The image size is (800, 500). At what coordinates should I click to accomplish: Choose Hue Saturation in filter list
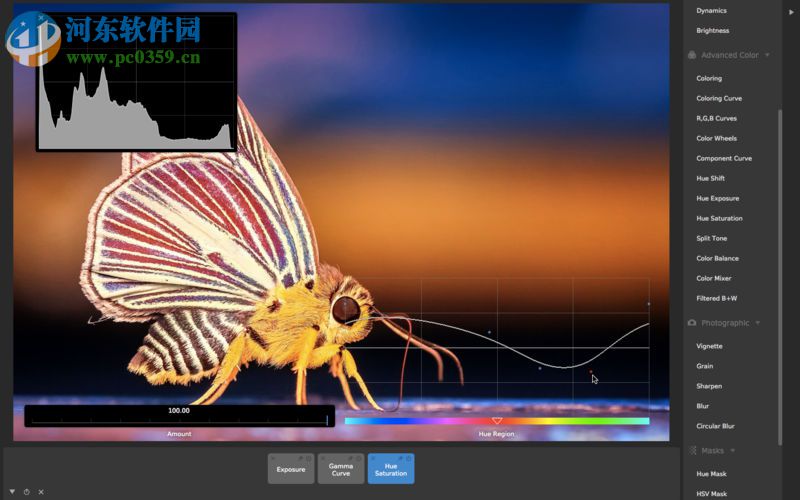pos(719,218)
